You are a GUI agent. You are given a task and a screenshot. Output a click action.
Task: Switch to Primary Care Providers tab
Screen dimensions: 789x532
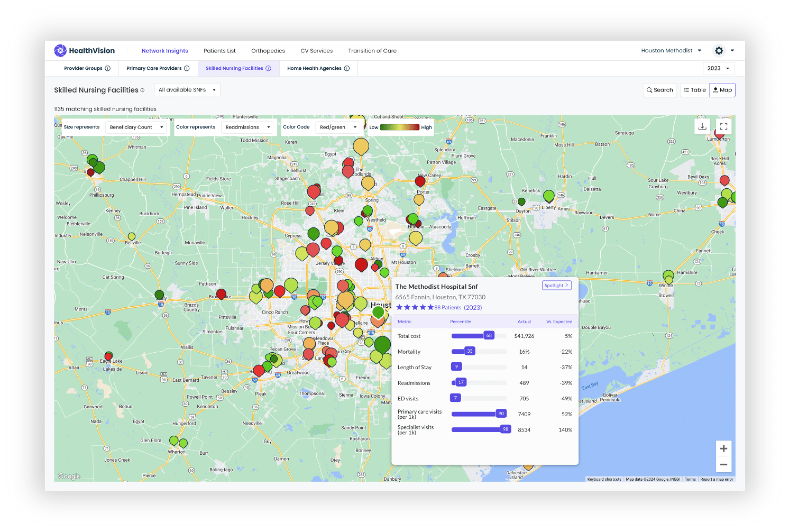(x=154, y=68)
